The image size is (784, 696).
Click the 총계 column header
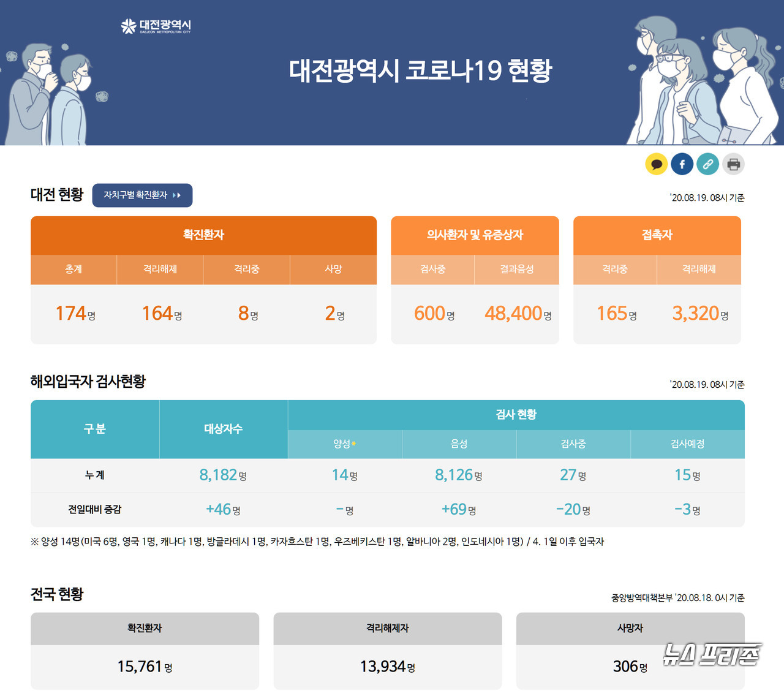(73, 270)
